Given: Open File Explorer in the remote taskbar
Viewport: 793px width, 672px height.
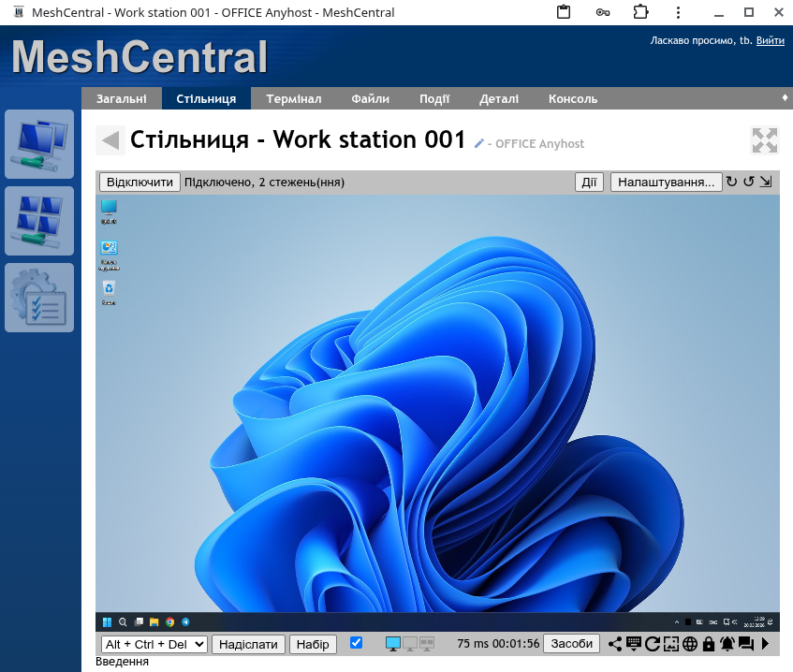Looking at the screenshot, I should [154, 622].
